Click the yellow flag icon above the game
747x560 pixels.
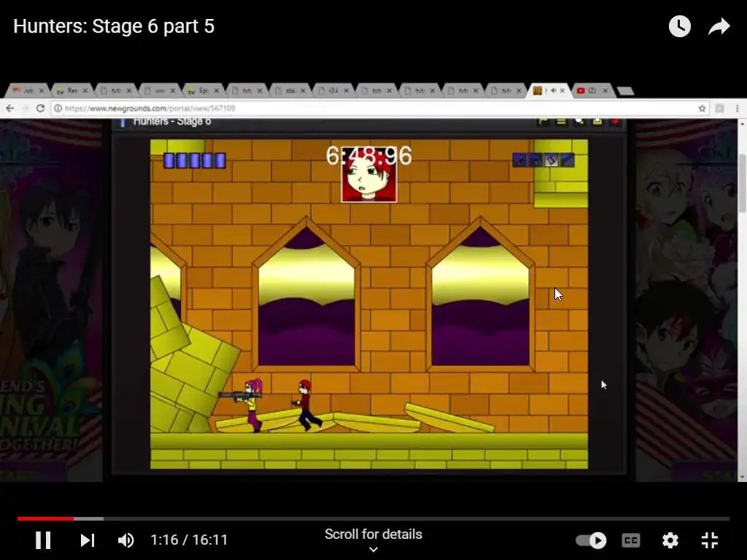pos(543,122)
